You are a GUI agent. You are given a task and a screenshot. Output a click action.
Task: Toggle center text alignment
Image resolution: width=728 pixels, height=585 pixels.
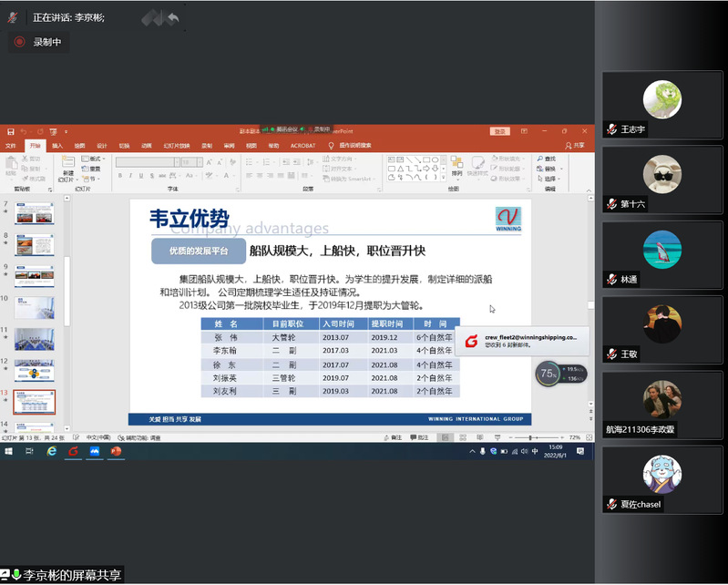pos(260,176)
